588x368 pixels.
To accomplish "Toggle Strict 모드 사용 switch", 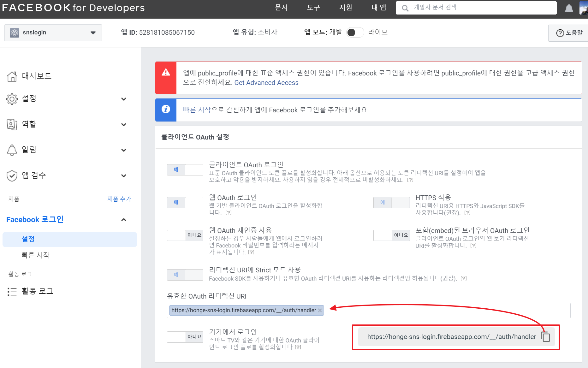I will [185, 275].
